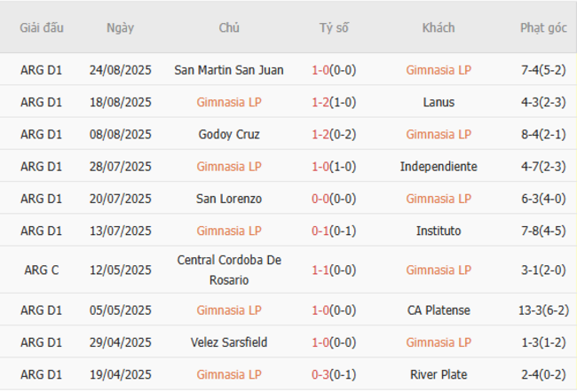Open the 24/08/2025 match score 1-0
The width and height of the screenshot is (577, 392).
(x=320, y=70)
